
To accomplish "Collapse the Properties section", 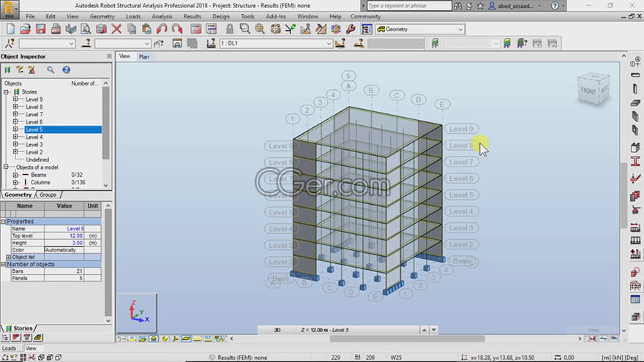I will click(x=3, y=221).
